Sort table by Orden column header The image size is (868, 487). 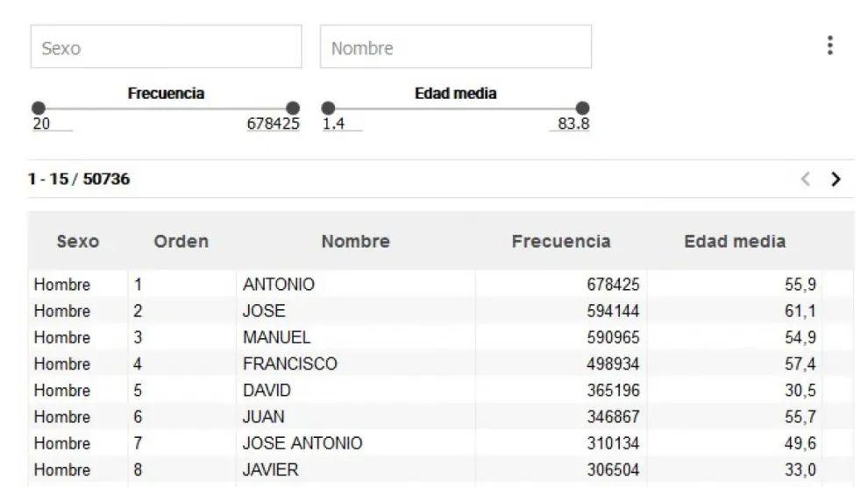pos(181,242)
